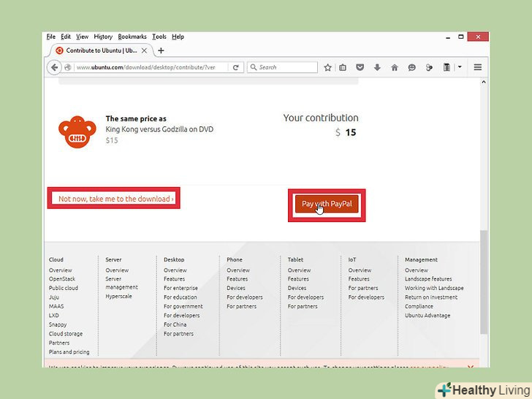
Task: Close the Contribute to Ubuntu tab
Action: coord(144,50)
